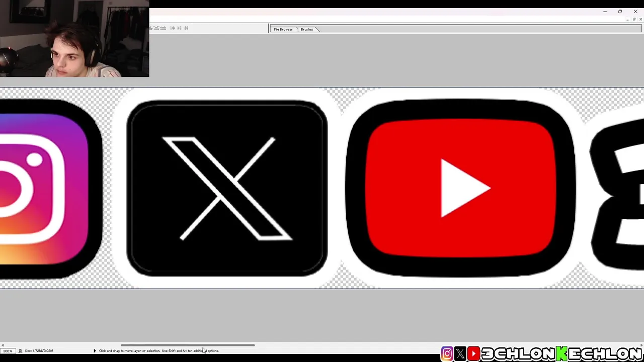The width and height of the screenshot is (644, 362).
Task: Click the red YouTube logo on canvas
Action: point(461,188)
